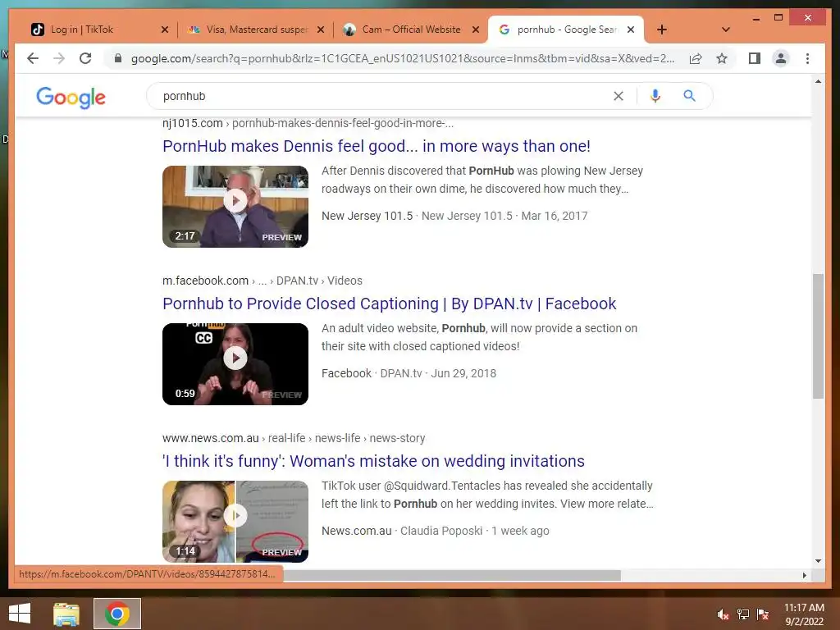
Task: Click the taskbar clock 11:17 AM
Action: [804, 608]
